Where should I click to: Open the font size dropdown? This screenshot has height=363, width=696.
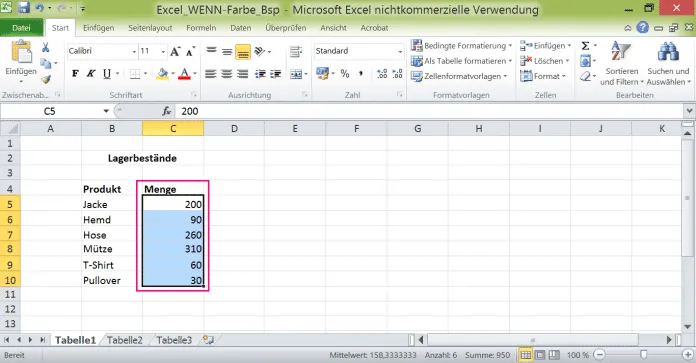(x=163, y=52)
